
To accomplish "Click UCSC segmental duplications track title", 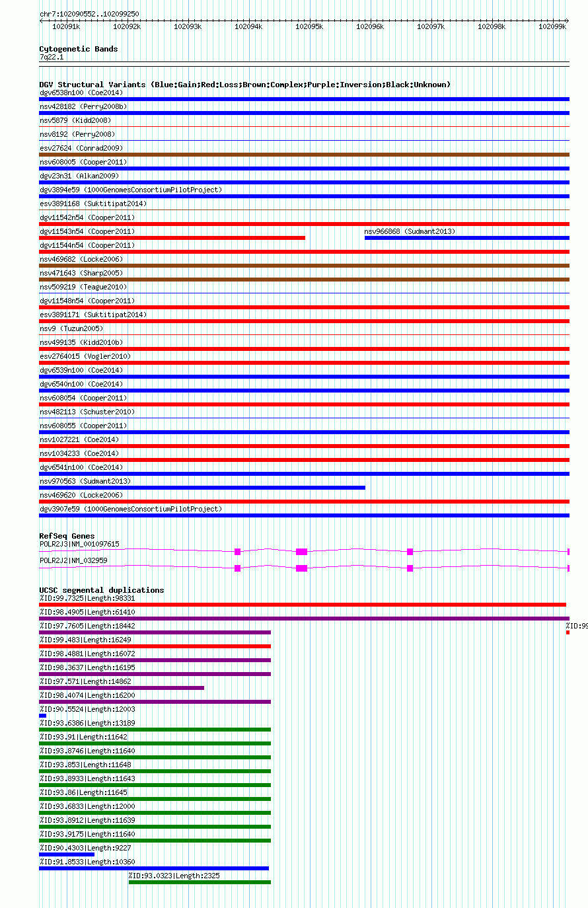I will coord(102,590).
